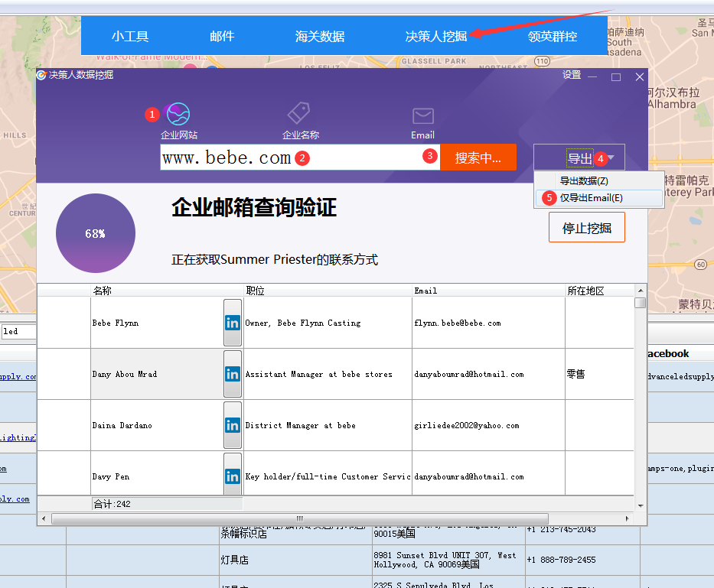Open the ply.com link in background table
714x588 pixels.
pyautogui.click(x=15, y=499)
